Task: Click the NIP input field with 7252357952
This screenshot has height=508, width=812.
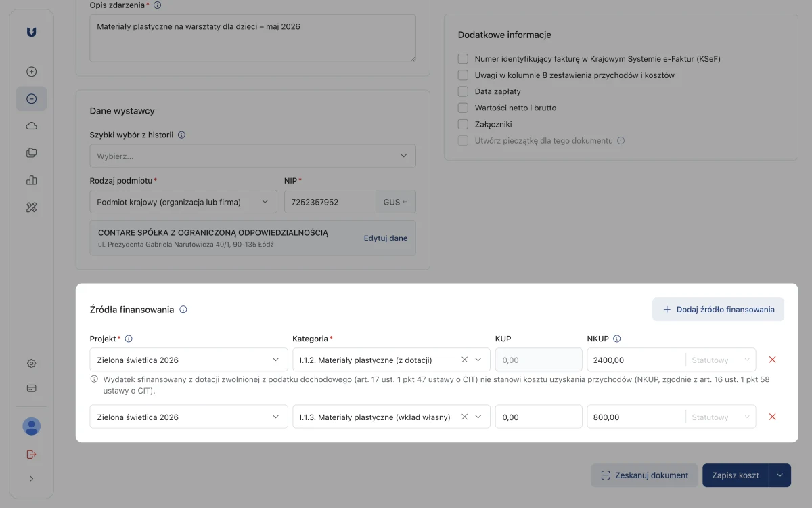Action: point(330,202)
